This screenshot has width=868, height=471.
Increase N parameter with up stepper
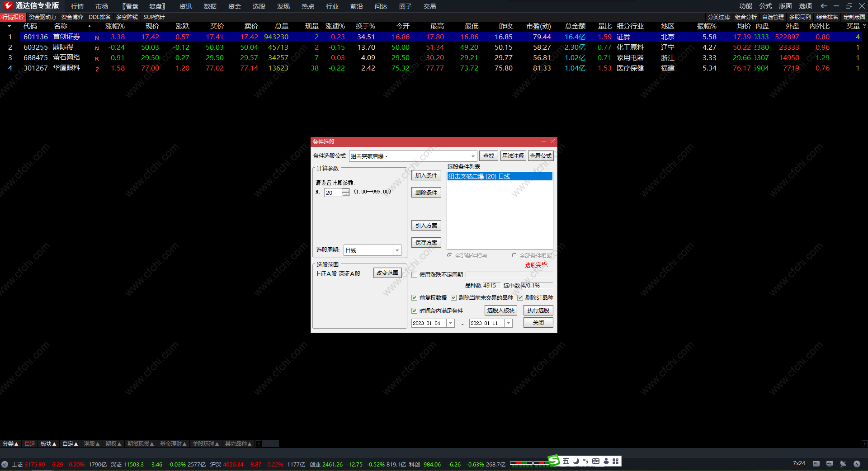pyautogui.click(x=346, y=191)
